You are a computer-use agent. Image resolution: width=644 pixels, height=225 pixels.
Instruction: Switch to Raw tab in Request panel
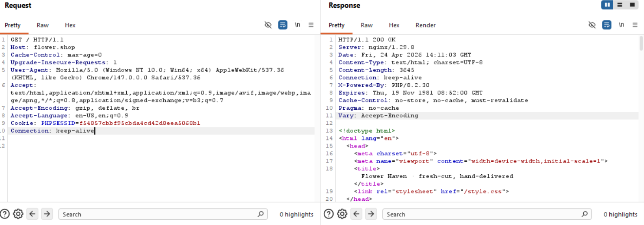(43, 25)
